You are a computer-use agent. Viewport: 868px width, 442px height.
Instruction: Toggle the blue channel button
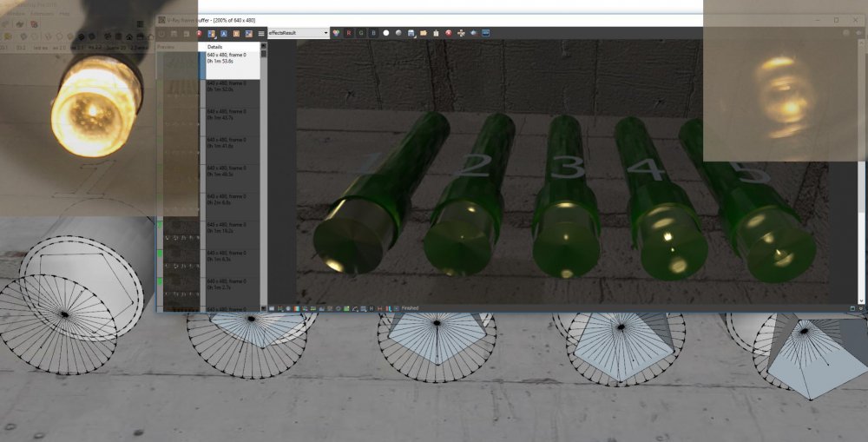pyautogui.click(x=373, y=33)
